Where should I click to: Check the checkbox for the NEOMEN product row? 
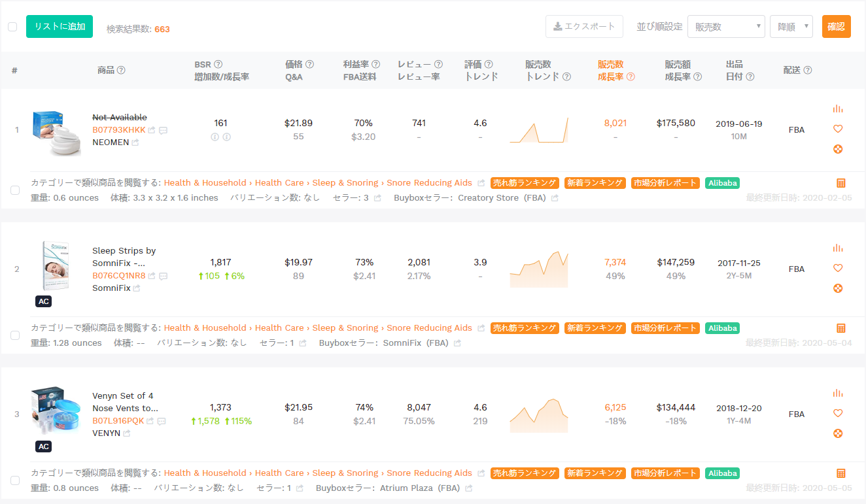click(15, 190)
